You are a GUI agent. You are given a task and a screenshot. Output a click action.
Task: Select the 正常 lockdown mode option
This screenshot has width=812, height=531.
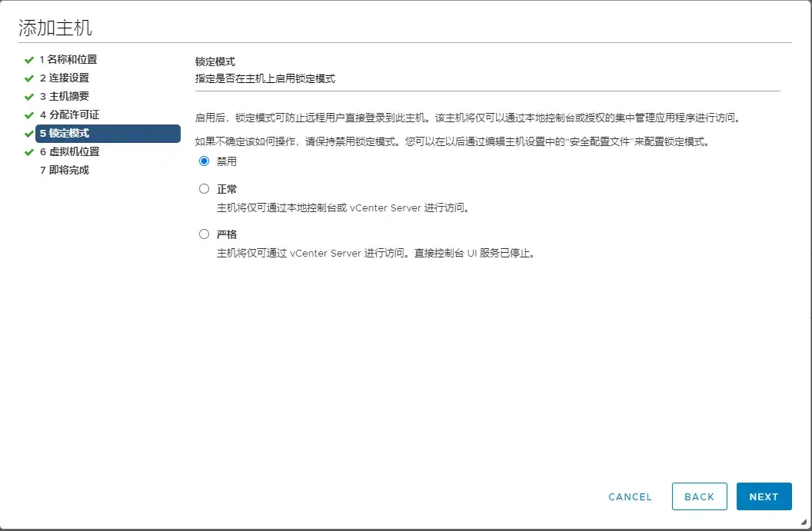coord(204,188)
